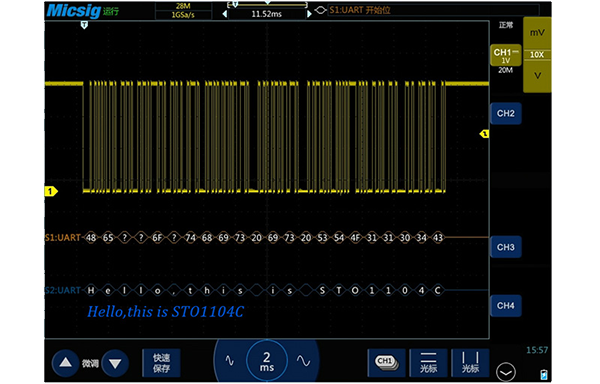Select the V unit option
Screen dimensions: 600x384
537,76
